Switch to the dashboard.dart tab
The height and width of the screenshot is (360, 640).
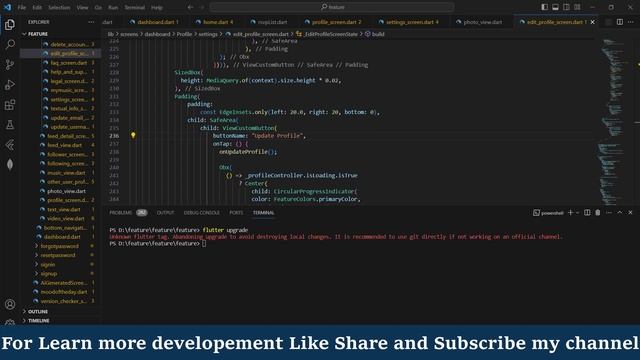click(x=157, y=22)
